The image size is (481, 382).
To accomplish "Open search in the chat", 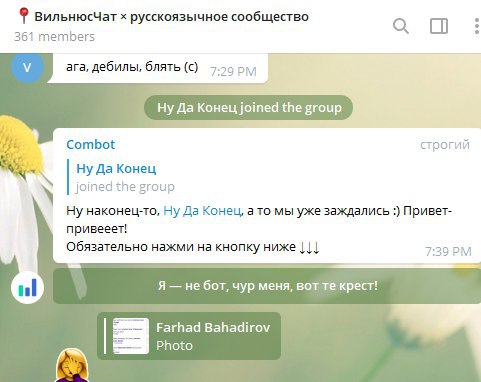I will point(400,26).
